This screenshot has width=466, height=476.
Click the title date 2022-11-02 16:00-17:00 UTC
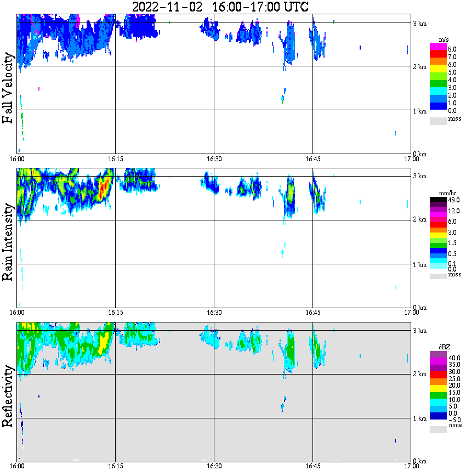pyautogui.click(x=220, y=7)
